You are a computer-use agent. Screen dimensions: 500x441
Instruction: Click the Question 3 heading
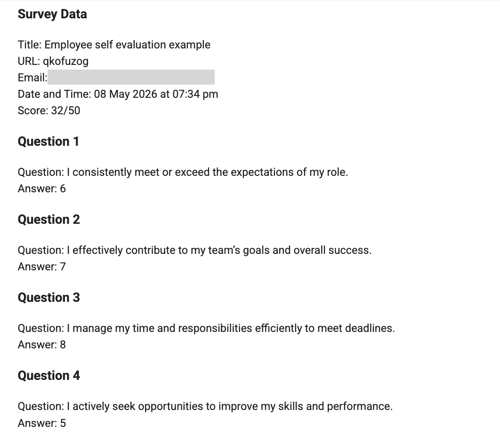click(49, 297)
